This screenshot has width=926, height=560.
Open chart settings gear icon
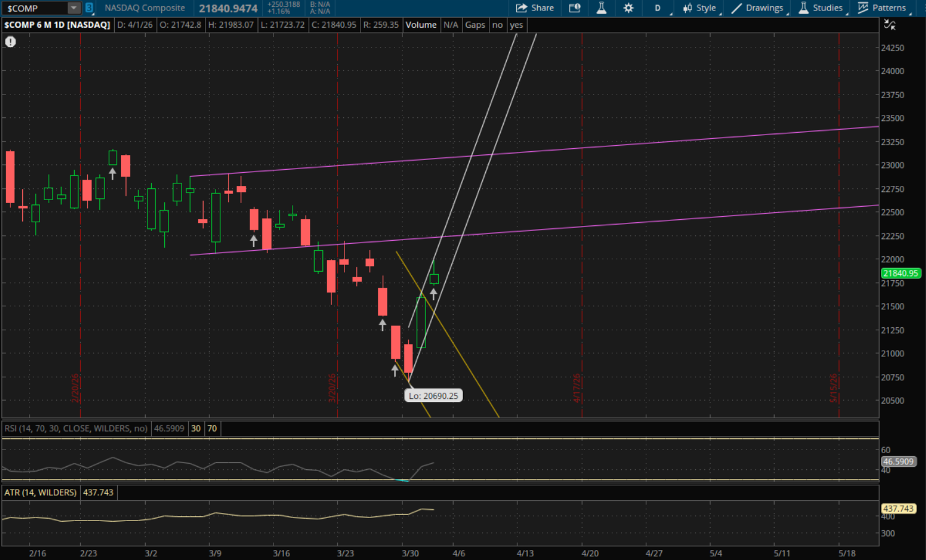[628, 8]
